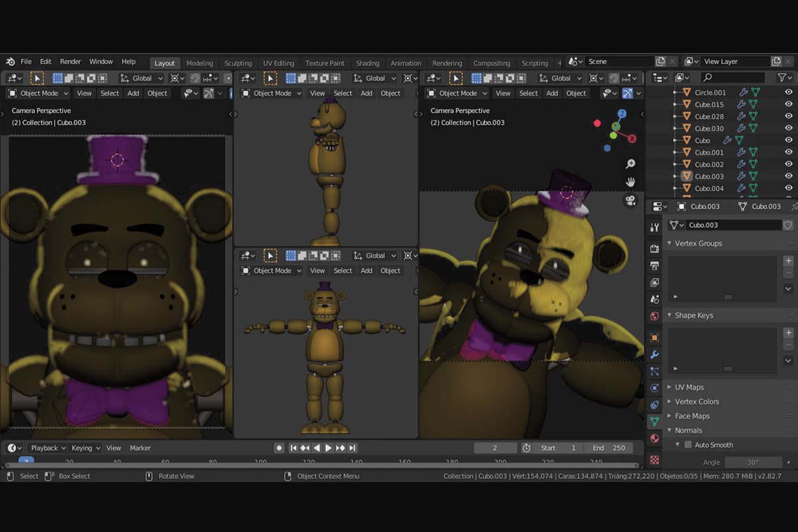
Task: Open the Keying dropdown in timeline
Action: pyautogui.click(x=86, y=448)
